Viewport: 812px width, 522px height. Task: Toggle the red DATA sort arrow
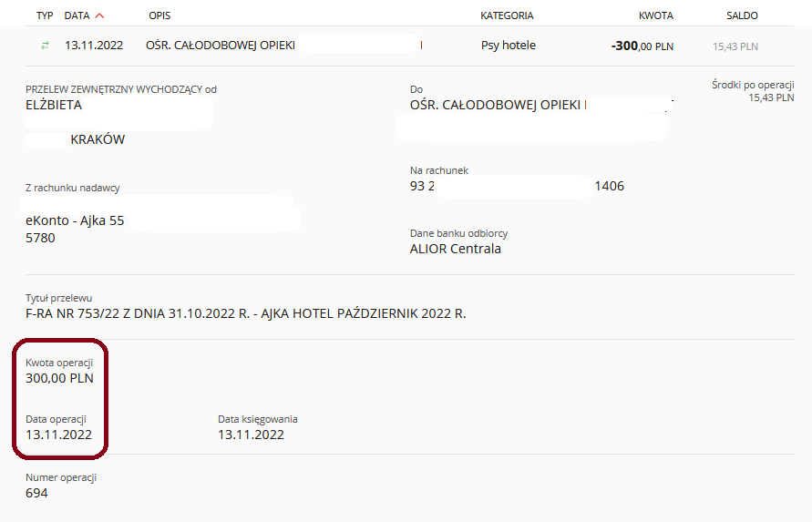tap(100, 16)
